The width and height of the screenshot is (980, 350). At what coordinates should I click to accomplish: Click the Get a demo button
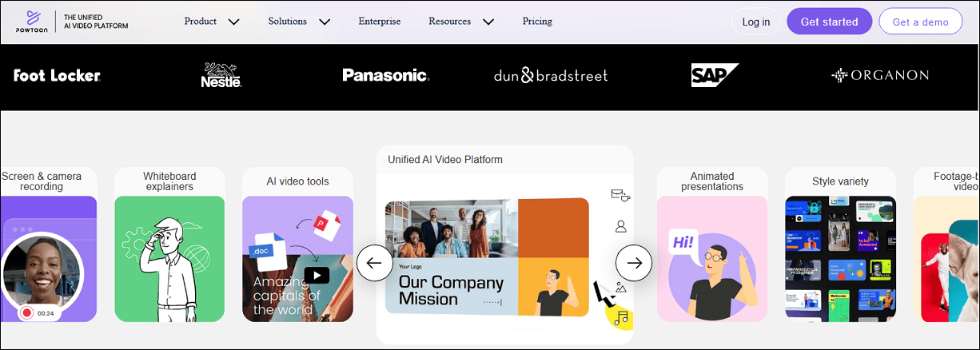tap(920, 22)
